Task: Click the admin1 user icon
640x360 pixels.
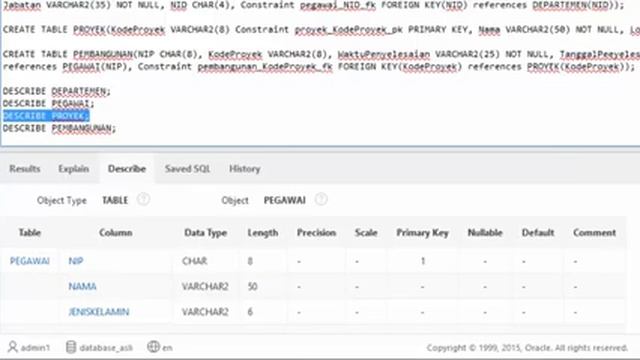Action: [13, 347]
